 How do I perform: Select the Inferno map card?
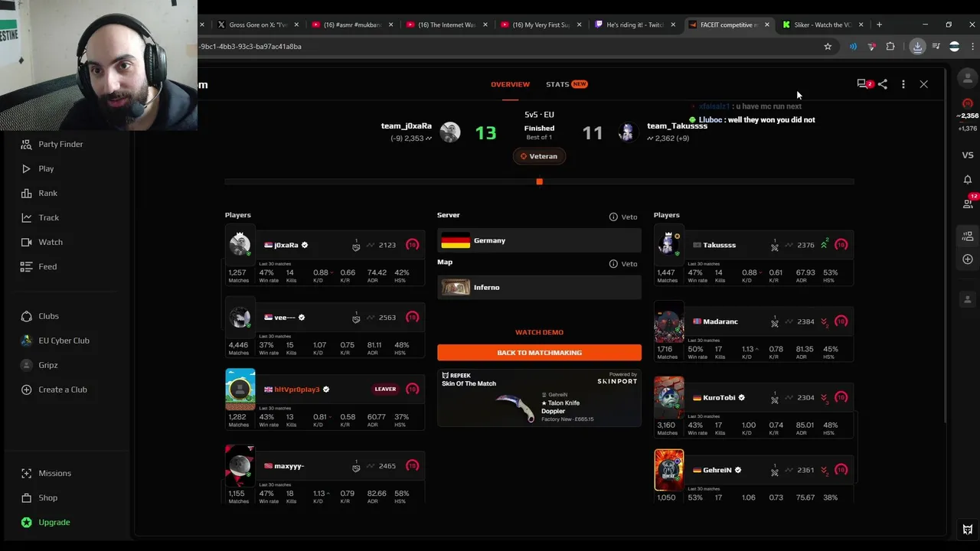coord(539,287)
